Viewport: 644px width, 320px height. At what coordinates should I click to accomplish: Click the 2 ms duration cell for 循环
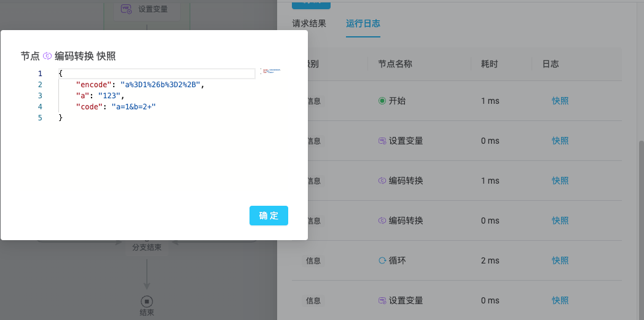coord(490,260)
